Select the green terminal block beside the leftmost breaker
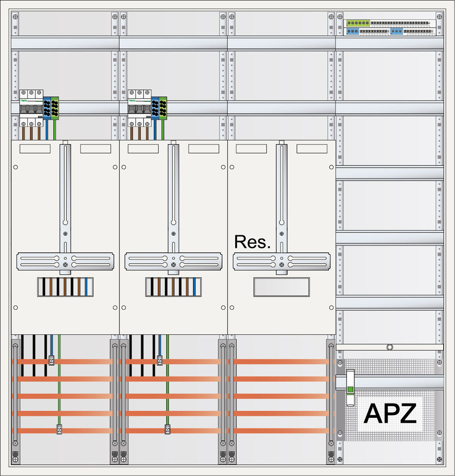The width and height of the screenshot is (455, 476). click(x=55, y=108)
